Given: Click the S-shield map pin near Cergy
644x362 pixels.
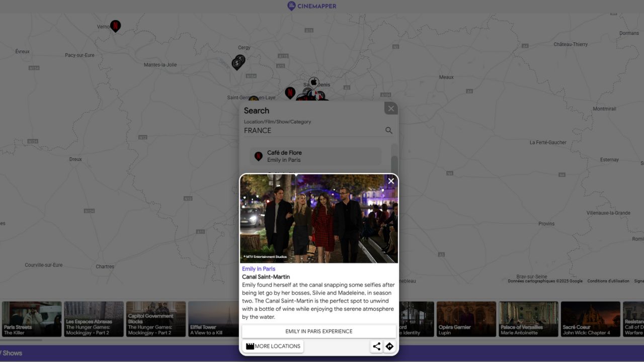Looking at the screenshot, I should coord(237,62).
